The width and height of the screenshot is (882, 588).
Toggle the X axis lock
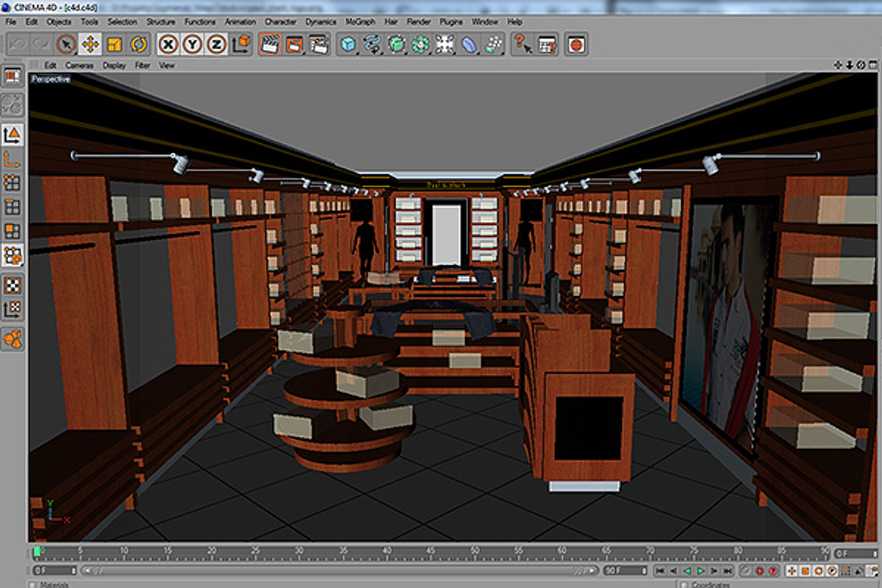pyautogui.click(x=167, y=46)
